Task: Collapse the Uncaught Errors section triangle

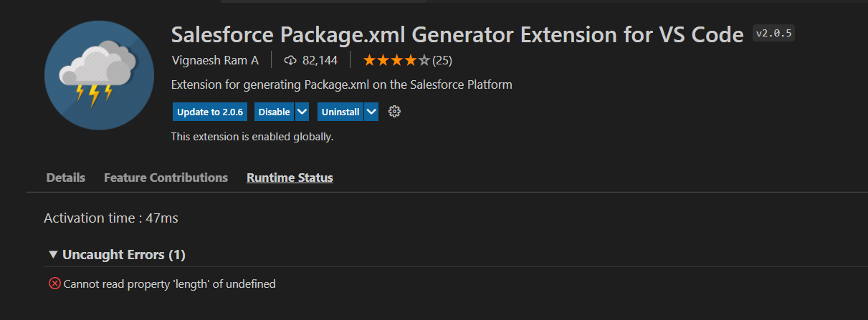Action: pos(53,254)
